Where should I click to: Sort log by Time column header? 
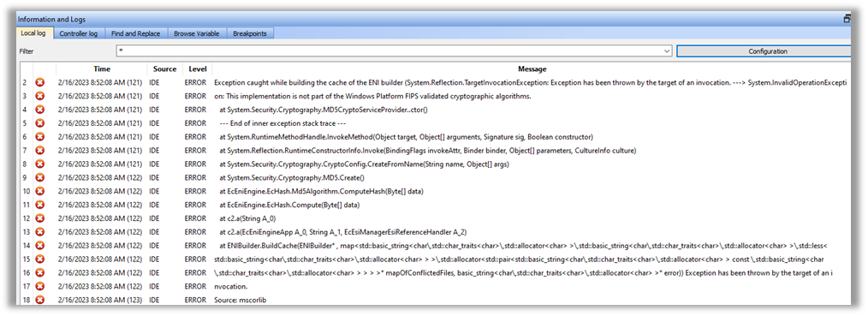pyautogui.click(x=102, y=69)
